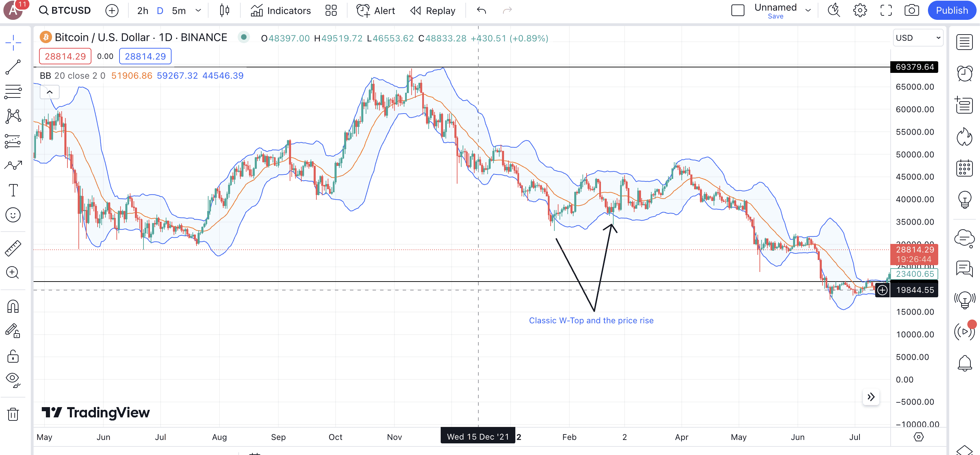Select the Trend Line drawing tool
Image resolution: width=980 pixels, height=455 pixels.
[x=13, y=67]
